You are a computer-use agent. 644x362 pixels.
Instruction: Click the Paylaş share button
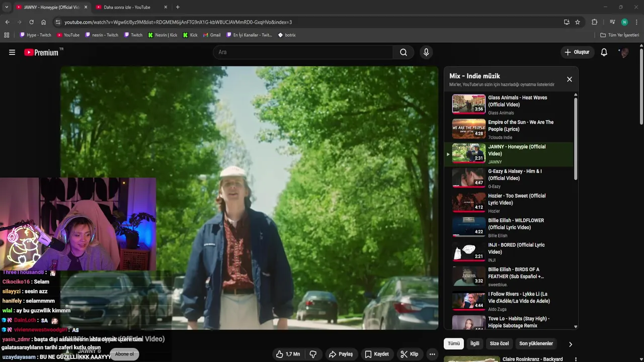click(341, 354)
